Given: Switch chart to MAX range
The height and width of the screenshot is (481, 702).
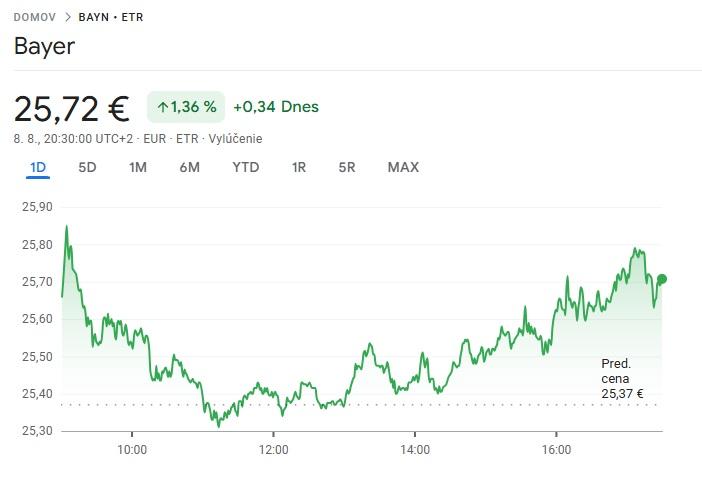Looking at the screenshot, I should (403, 167).
